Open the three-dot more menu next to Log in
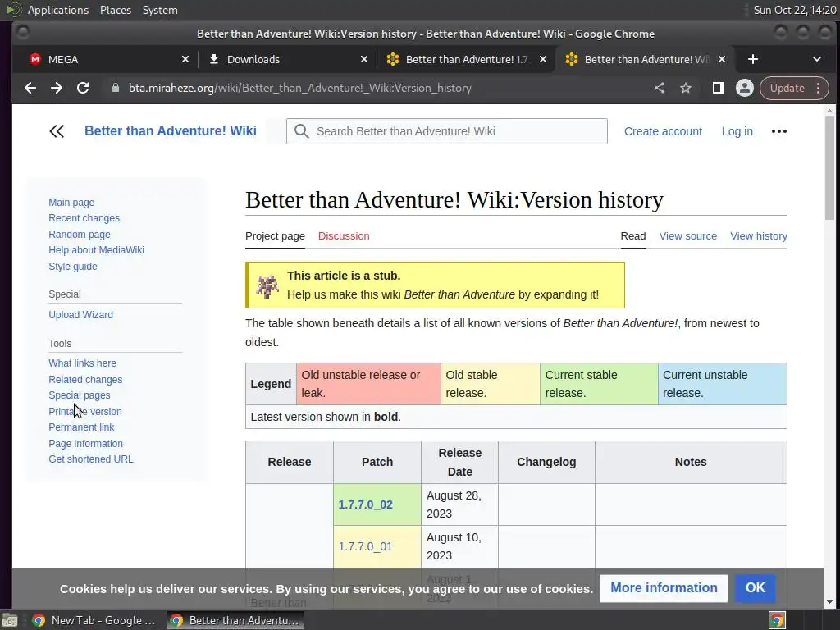Viewport: 840px width, 630px height. (x=779, y=131)
